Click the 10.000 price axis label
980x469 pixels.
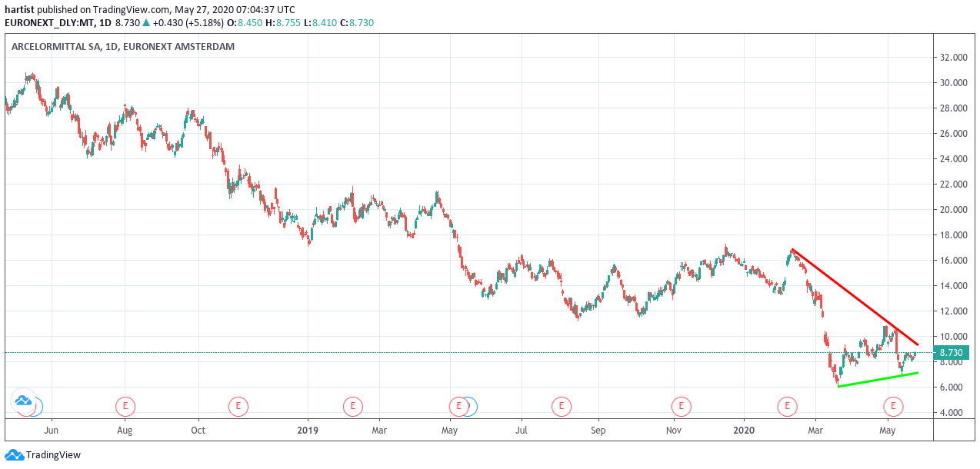[x=952, y=337]
